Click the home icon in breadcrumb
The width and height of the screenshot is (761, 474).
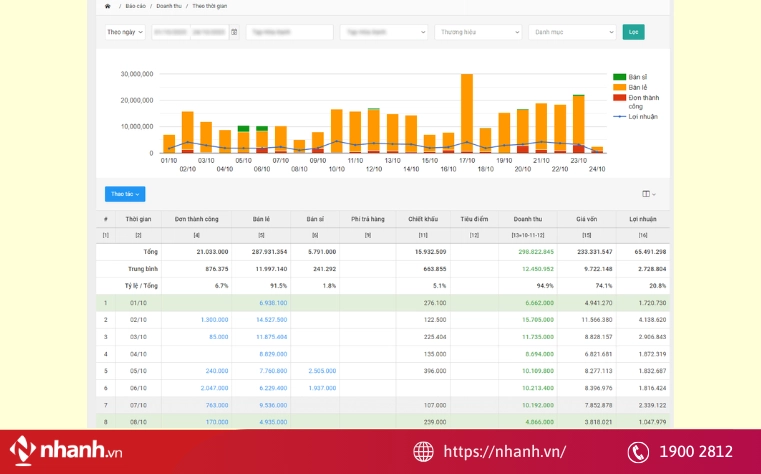tap(107, 6)
